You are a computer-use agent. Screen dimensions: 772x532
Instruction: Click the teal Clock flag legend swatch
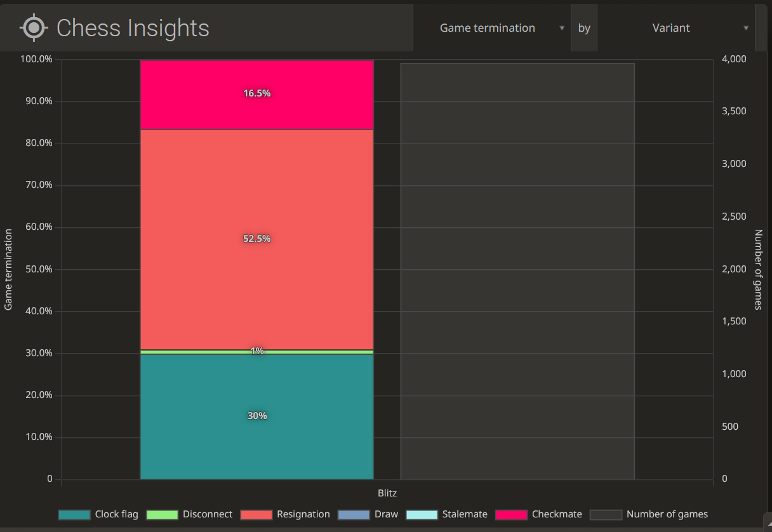pyautogui.click(x=74, y=515)
